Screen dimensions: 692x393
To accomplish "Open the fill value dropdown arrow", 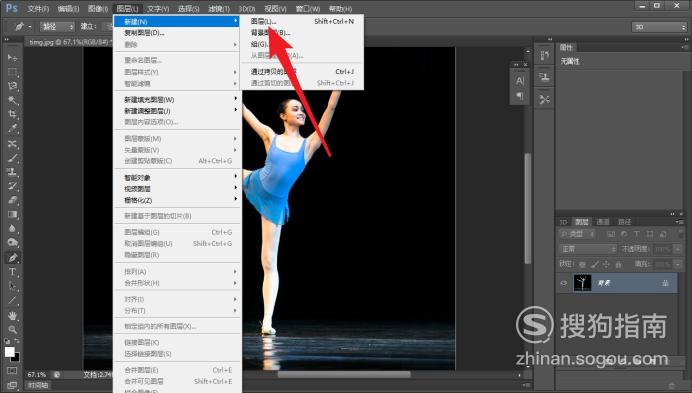I will (x=678, y=264).
